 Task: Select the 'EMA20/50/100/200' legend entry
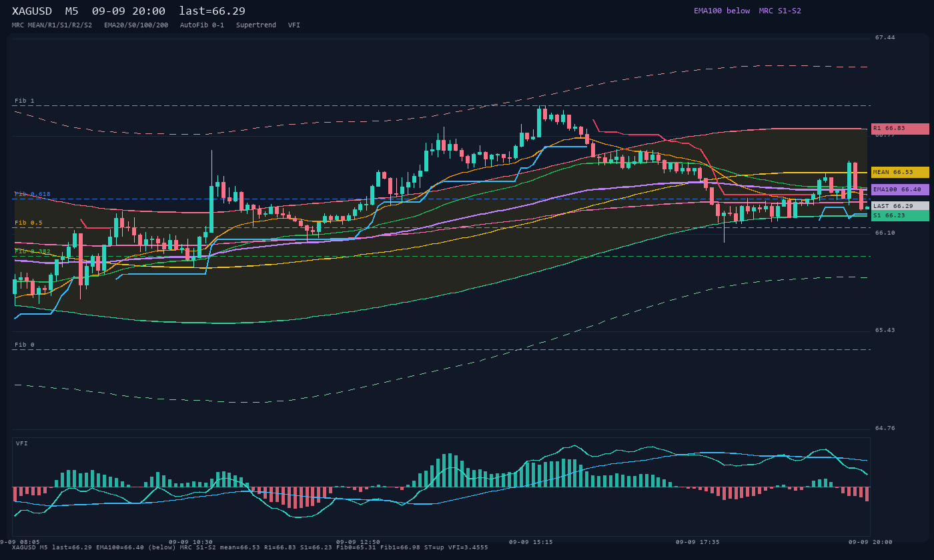tap(136, 25)
